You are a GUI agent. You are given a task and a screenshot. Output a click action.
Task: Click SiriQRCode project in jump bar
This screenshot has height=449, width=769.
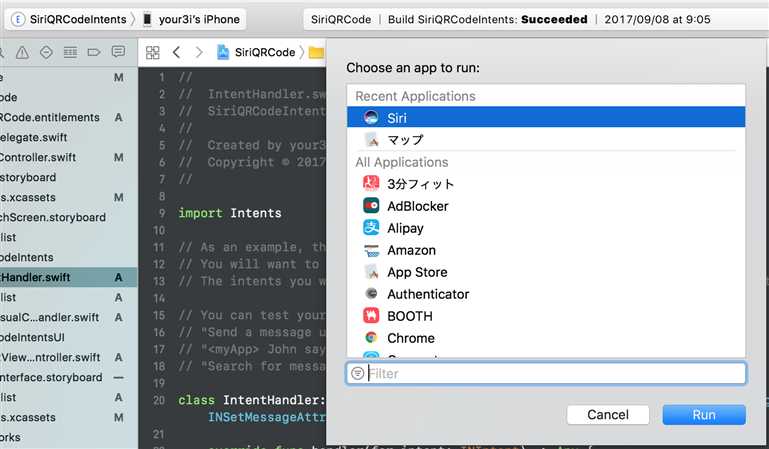[x=256, y=52]
